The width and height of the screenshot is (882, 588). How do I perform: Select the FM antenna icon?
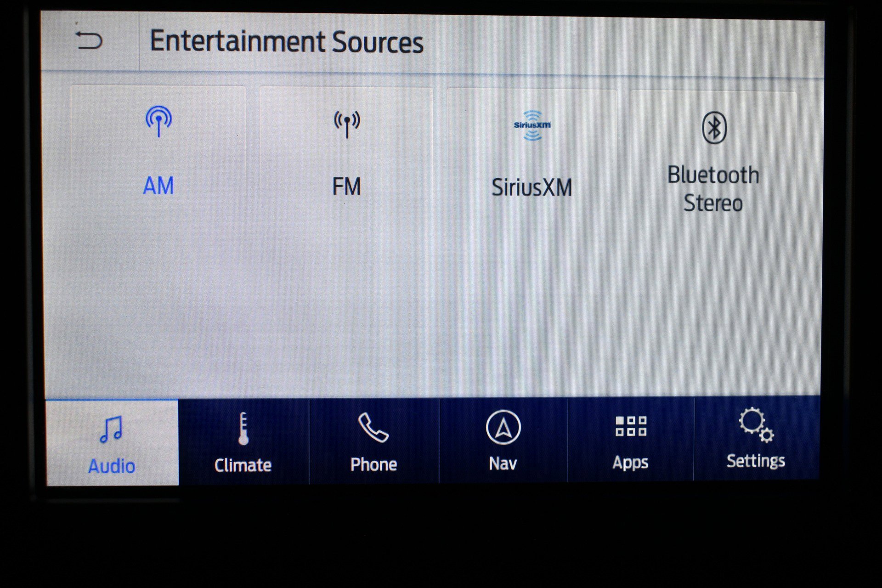click(x=347, y=124)
